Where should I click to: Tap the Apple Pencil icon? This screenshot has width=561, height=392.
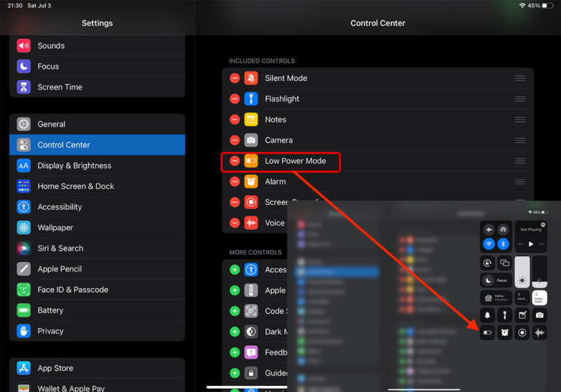pyautogui.click(x=24, y=269)
